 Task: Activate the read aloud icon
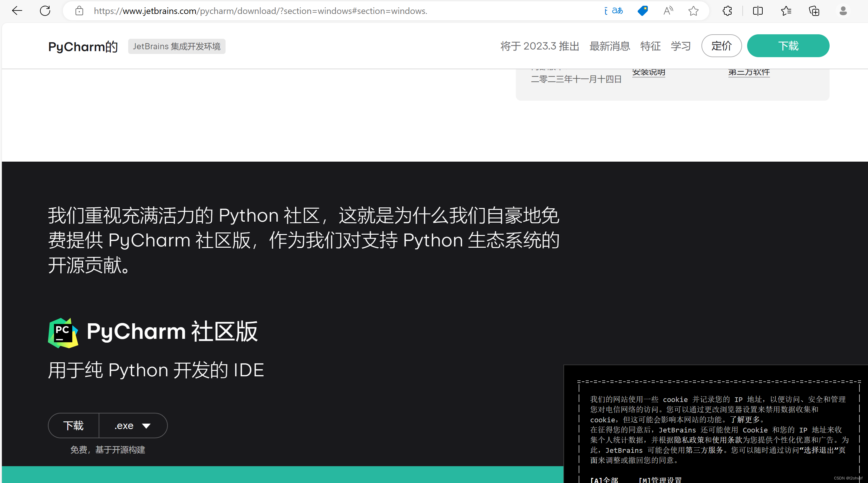pyautogui.click(x=668, y=10)
